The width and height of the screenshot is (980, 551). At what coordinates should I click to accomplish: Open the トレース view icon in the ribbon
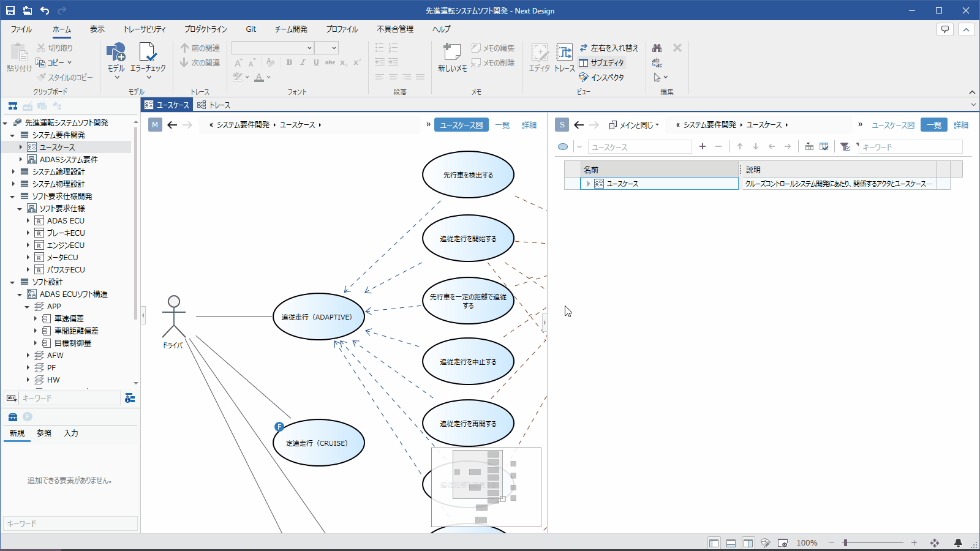(564, 53)
